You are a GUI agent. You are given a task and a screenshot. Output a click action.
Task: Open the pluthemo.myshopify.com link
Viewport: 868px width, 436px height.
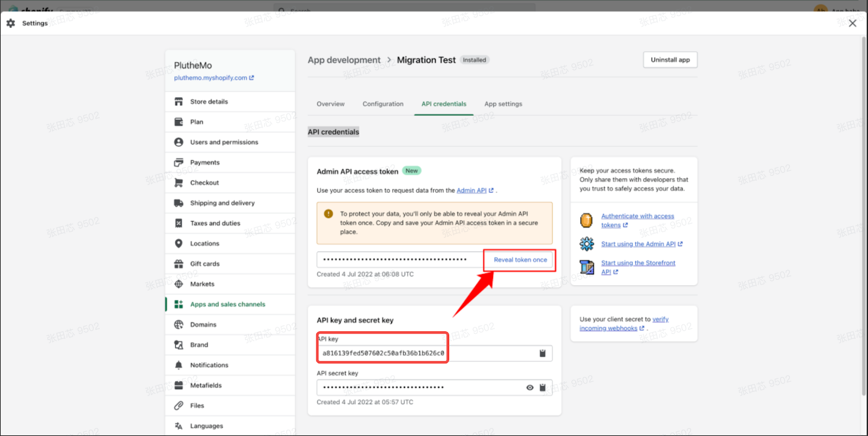214,78
